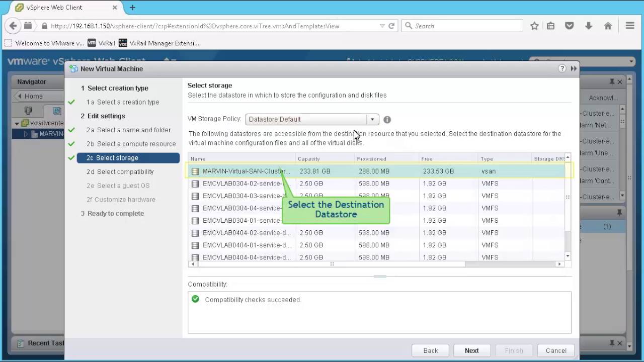644x362 pixels.
Task: Expand the MARVIN datacenter tree node
Action: (26, 134)
